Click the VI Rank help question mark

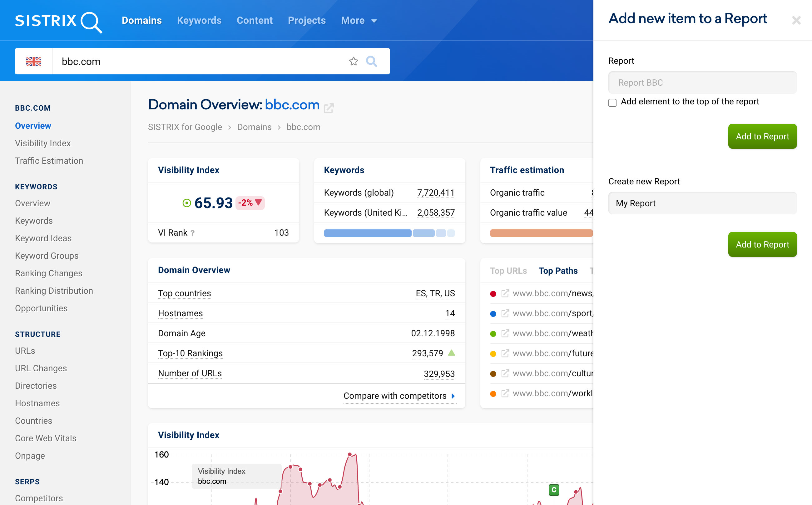pyautogui.click(x=193, y=233)
